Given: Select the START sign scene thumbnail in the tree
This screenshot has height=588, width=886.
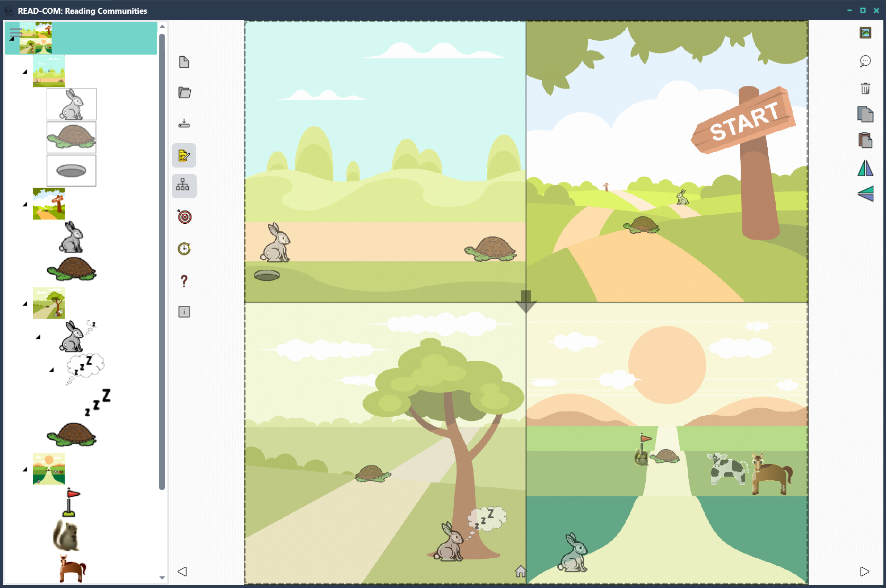Looking at the screenshot, I should click(x=49, y=204).
